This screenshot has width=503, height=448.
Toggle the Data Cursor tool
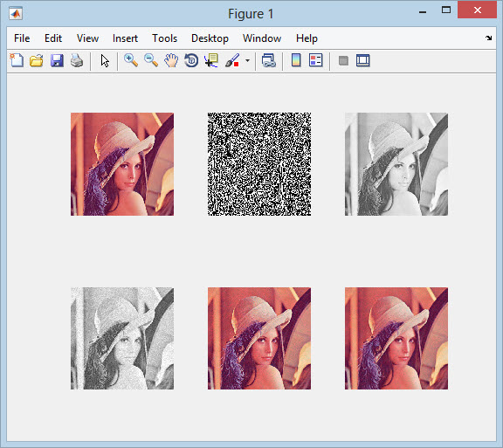pyautogui.click(x=211, y=60)
